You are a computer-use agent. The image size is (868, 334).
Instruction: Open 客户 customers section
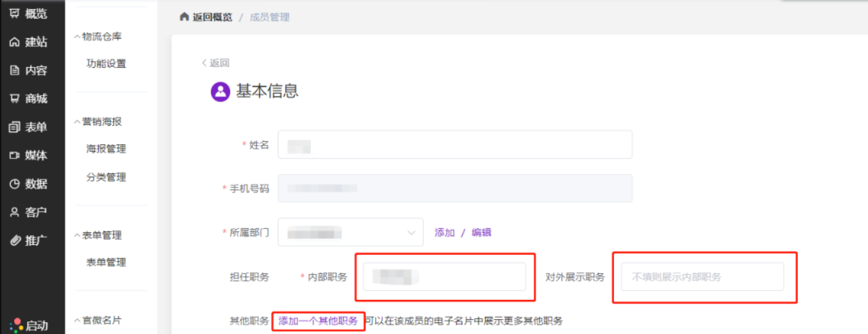click(x=28, y=212)
